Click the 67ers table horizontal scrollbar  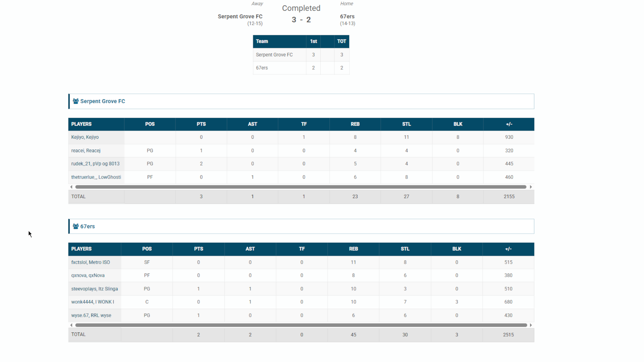click(301, 325)
